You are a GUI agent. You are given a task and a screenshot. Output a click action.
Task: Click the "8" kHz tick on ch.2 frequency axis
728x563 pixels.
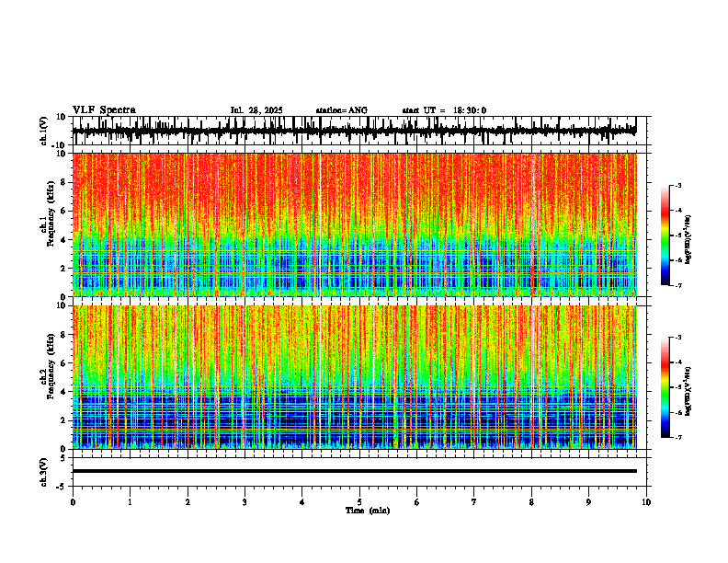[x=63, y=335]
